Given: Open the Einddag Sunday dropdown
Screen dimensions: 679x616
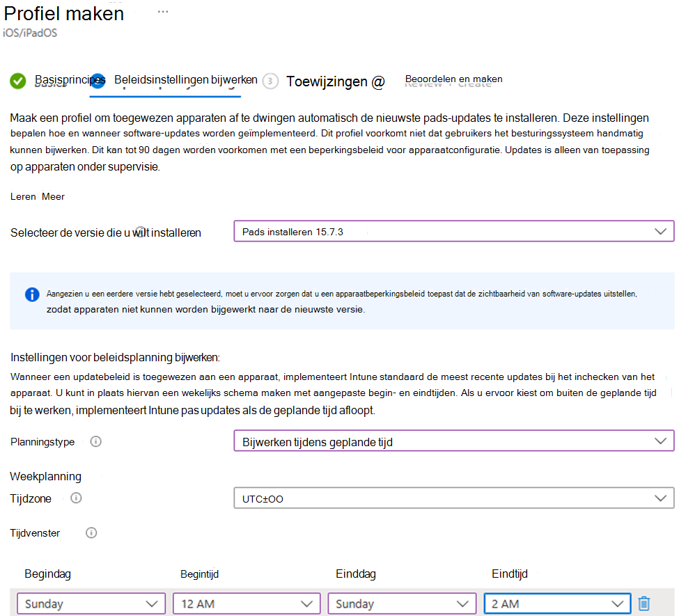Looking at the screenshot, I should (x=402, y=603).
